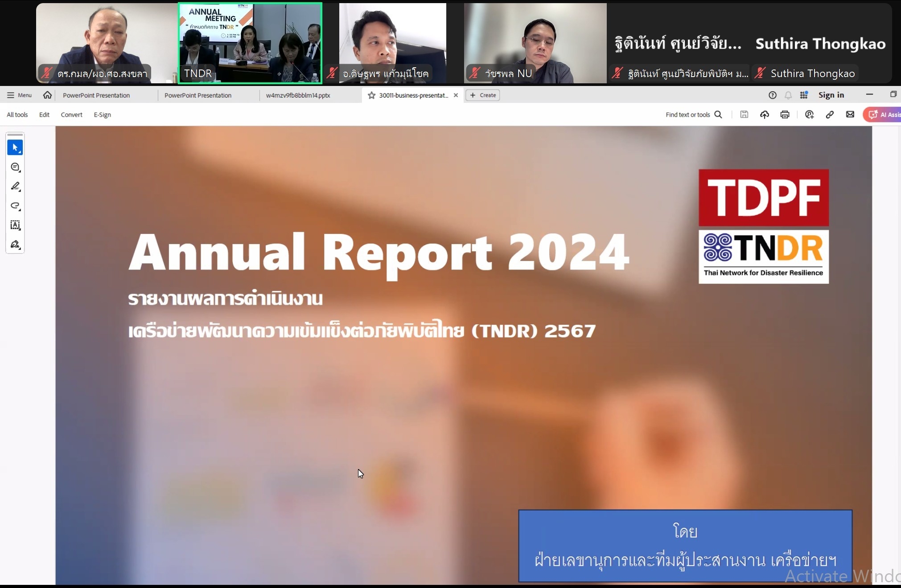Click the Create new tab button
This screenshot has height=588, width=901.
[483, 95]
